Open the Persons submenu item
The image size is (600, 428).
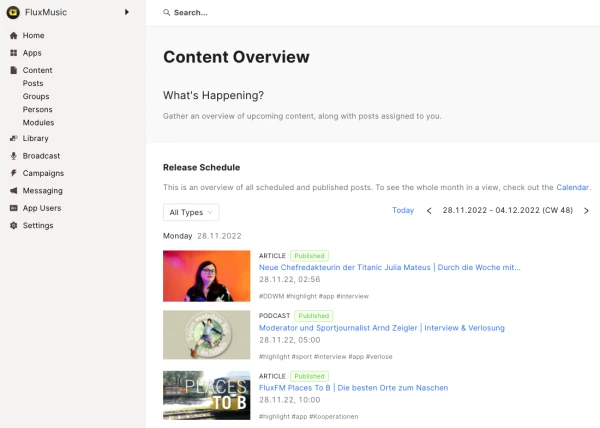point(38,109)
